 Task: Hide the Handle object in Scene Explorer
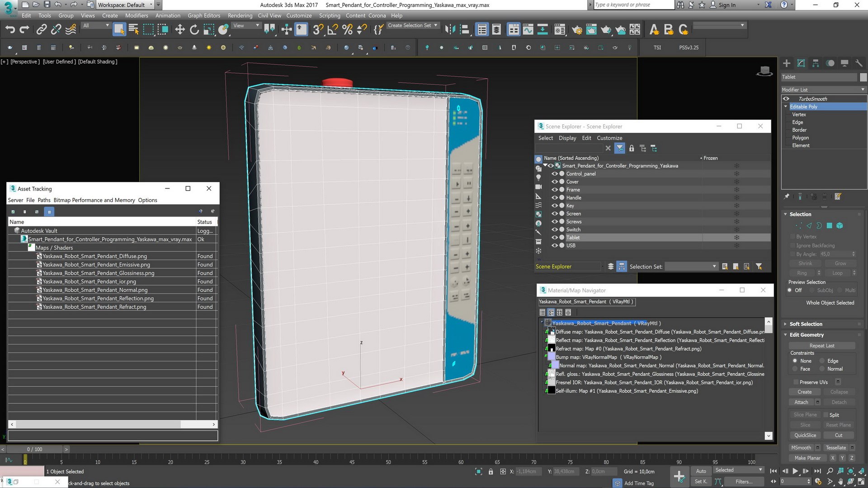pyautogui.click(x=555, y=198)
